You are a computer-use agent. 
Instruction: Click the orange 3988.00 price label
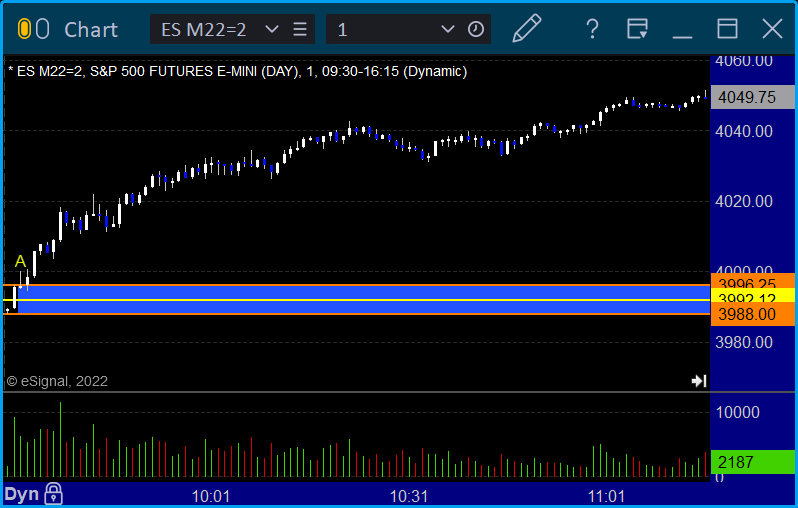752,315
